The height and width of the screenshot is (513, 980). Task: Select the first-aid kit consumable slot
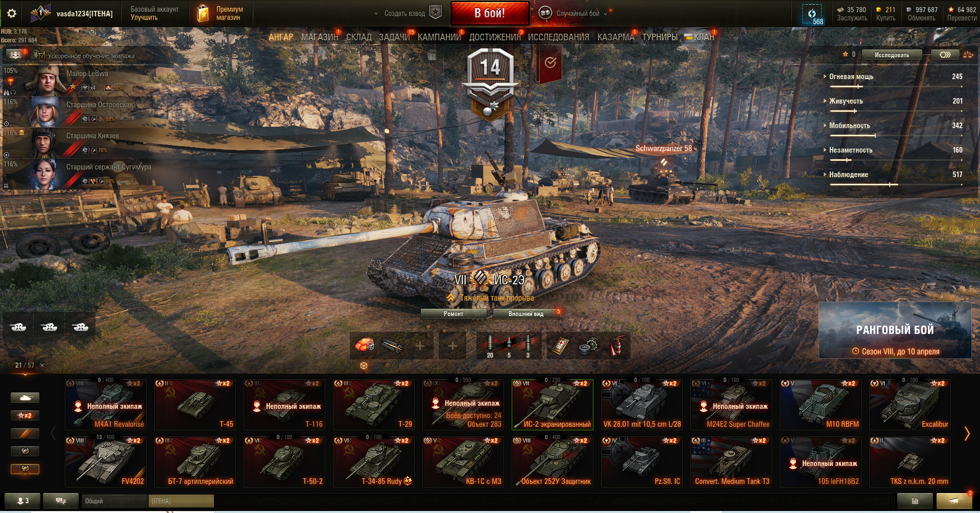(560, 346)
